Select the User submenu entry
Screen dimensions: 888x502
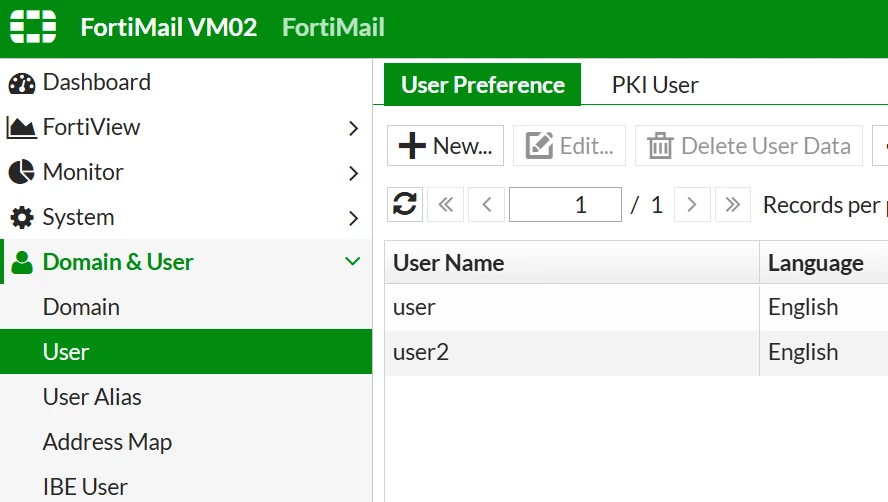[186, 351]
